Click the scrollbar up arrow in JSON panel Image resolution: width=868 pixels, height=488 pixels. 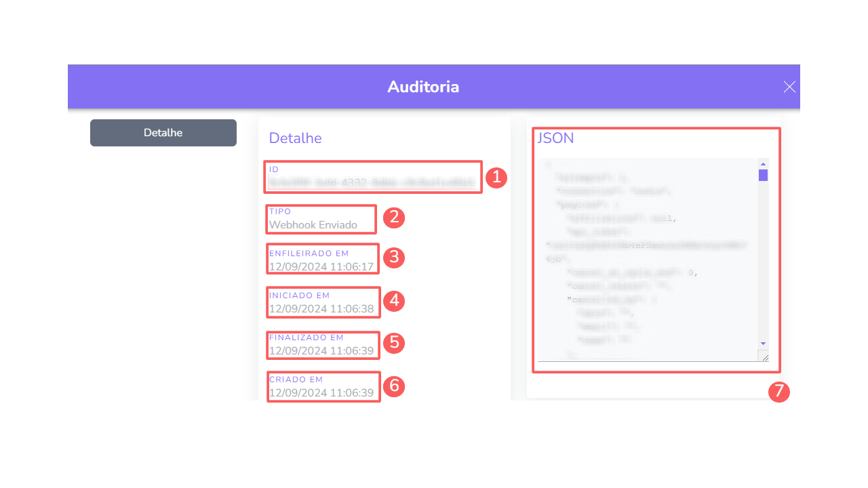(x=763, y=163)
